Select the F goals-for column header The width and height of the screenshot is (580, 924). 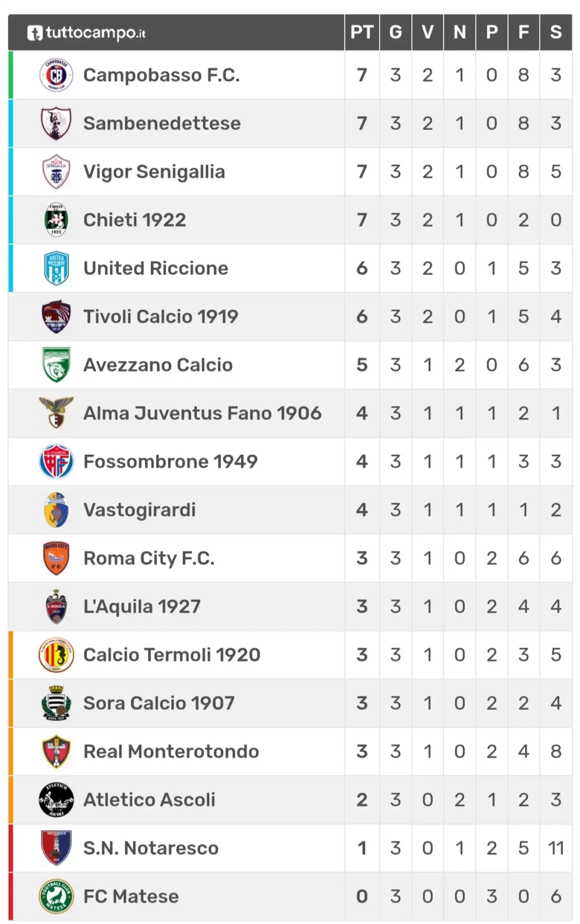coord(524,32)
